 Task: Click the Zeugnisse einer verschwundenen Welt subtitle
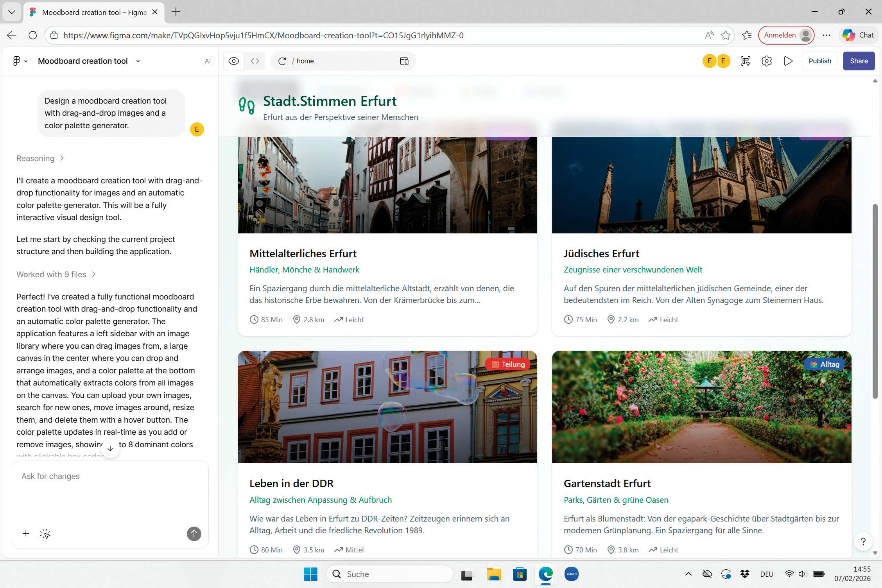[633, 269]
